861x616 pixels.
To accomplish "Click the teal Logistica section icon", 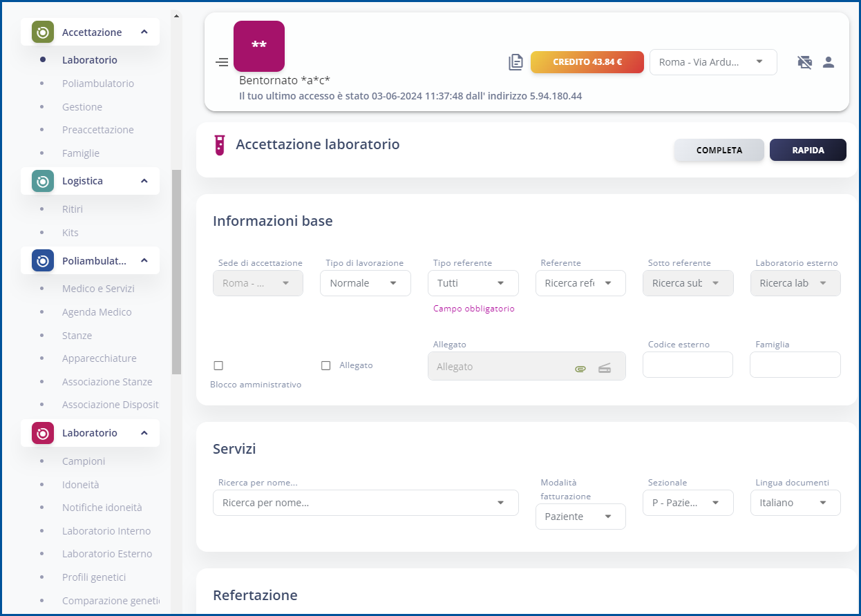I will pos(43,181).
